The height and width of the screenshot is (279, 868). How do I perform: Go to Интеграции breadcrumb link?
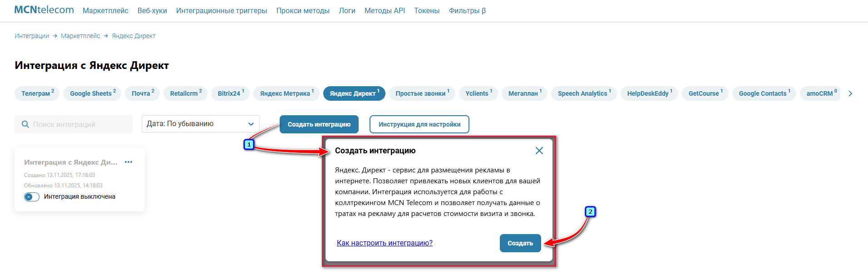(x=32, y=36)
